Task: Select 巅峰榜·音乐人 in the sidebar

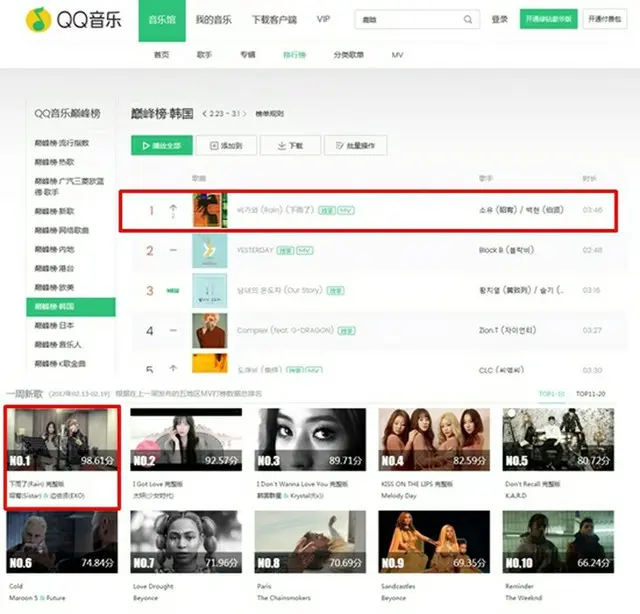Action: click(x=58, y=345)
